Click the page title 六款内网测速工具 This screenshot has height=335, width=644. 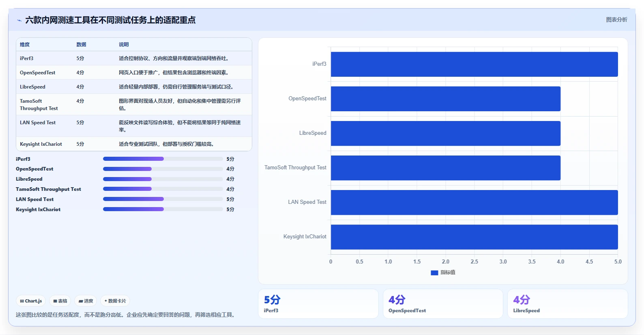tap(110, 20)
